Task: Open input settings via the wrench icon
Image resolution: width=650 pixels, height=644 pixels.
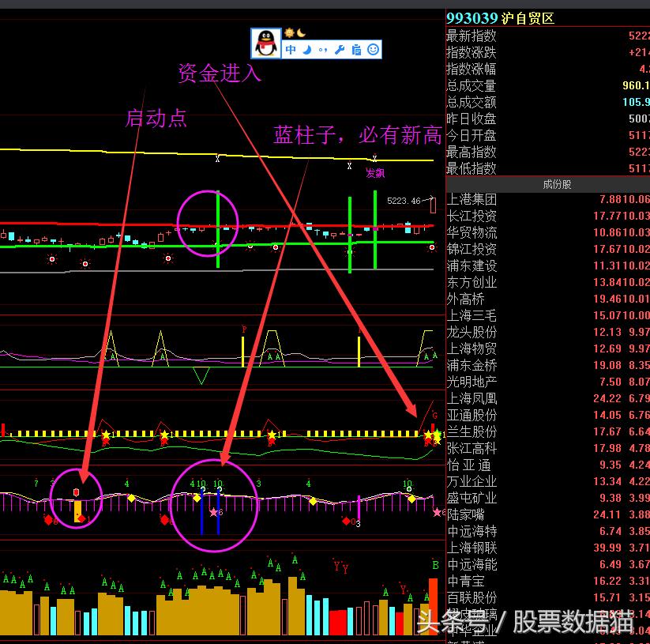Action: pyautogui.click(x=340, y=49)
